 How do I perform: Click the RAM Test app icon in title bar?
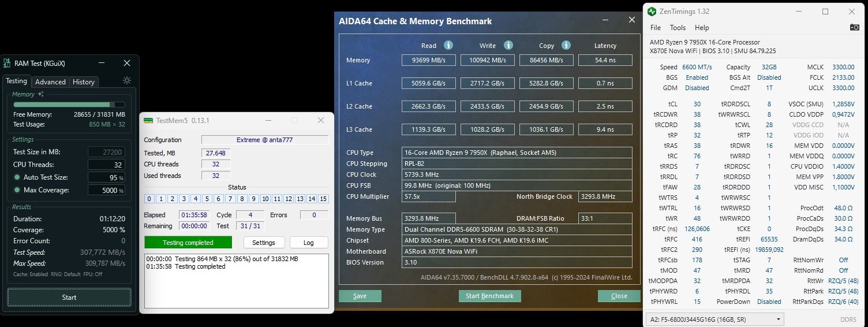[7, 63]
